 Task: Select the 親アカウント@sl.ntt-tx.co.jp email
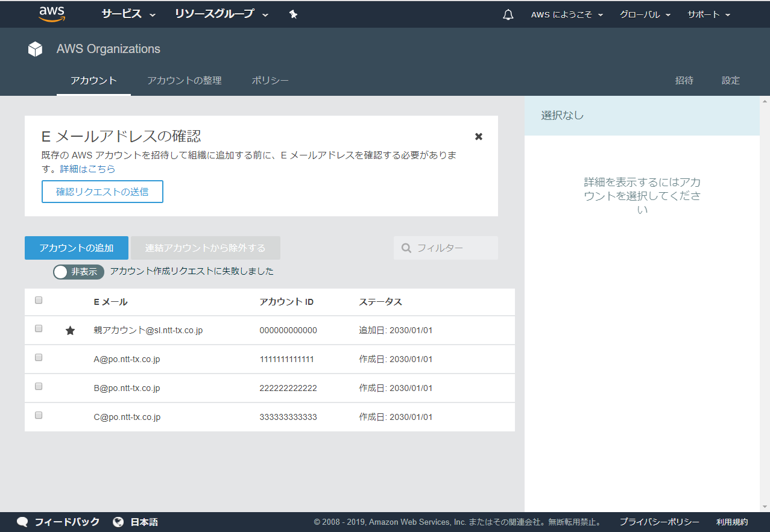pyautogui.click(x=148, y=330)
